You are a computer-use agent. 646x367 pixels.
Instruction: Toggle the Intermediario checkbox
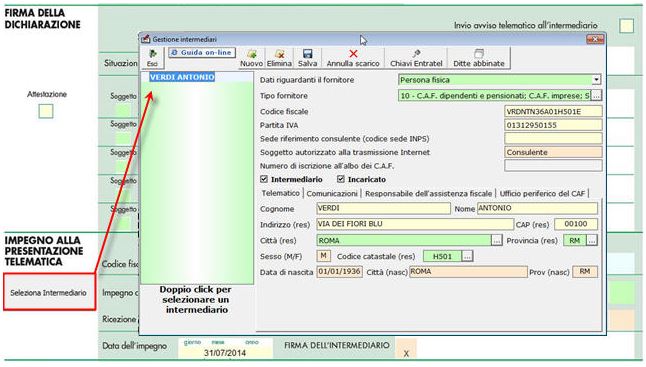pyautogui.click(x=264, y=179)
